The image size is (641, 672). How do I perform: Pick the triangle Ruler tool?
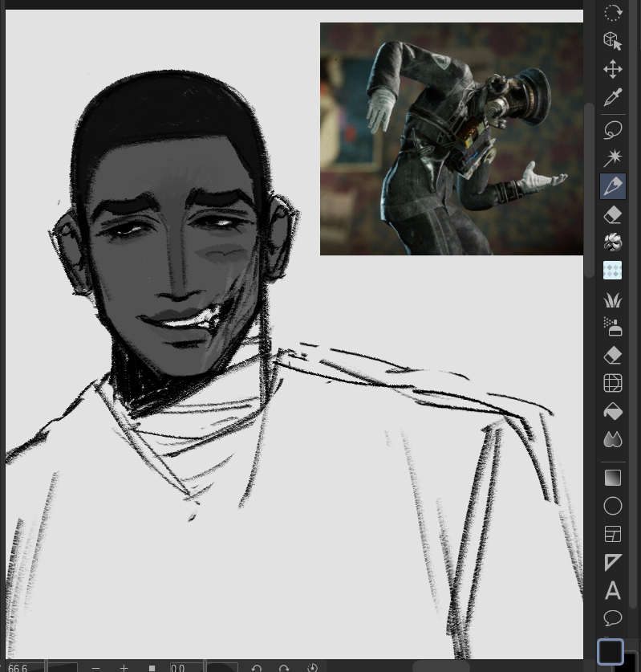tap(613, 562)
